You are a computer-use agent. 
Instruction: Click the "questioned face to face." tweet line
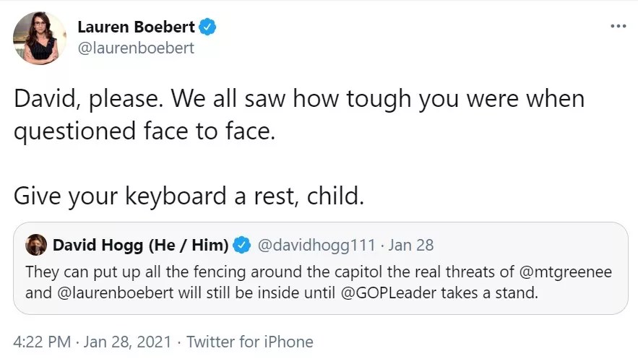(145, 131)
